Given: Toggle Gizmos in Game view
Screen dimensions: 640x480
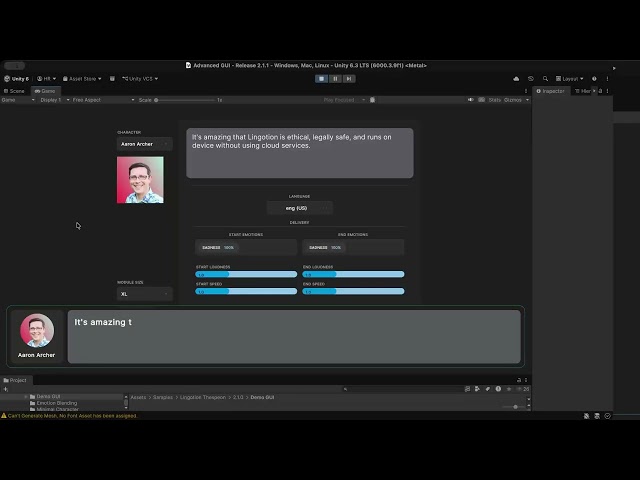Looking at the screenshot, I should coord(513,100).
